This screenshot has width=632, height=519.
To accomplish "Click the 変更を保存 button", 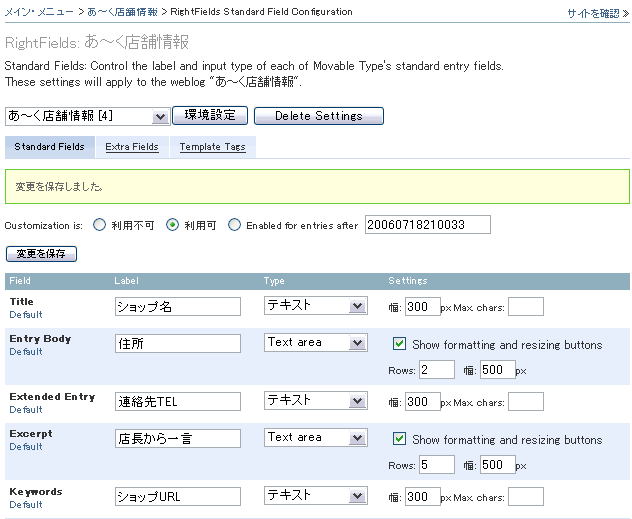I will [41, 254].
